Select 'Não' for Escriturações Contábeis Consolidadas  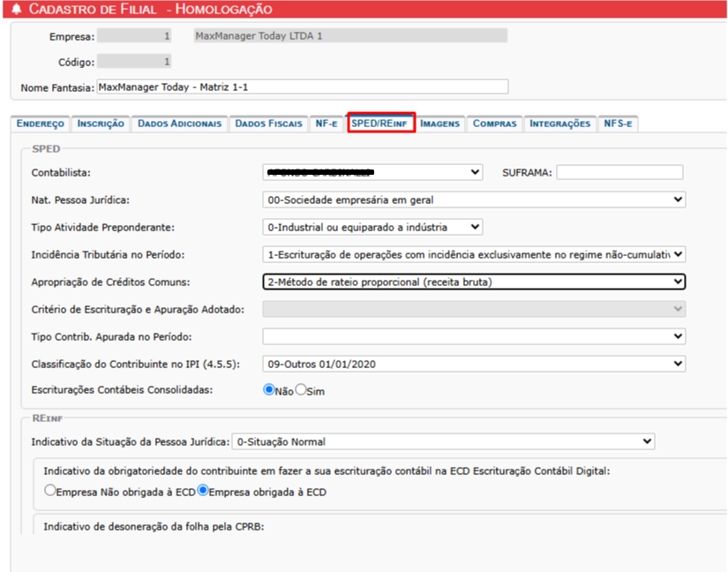coord(269,390)
